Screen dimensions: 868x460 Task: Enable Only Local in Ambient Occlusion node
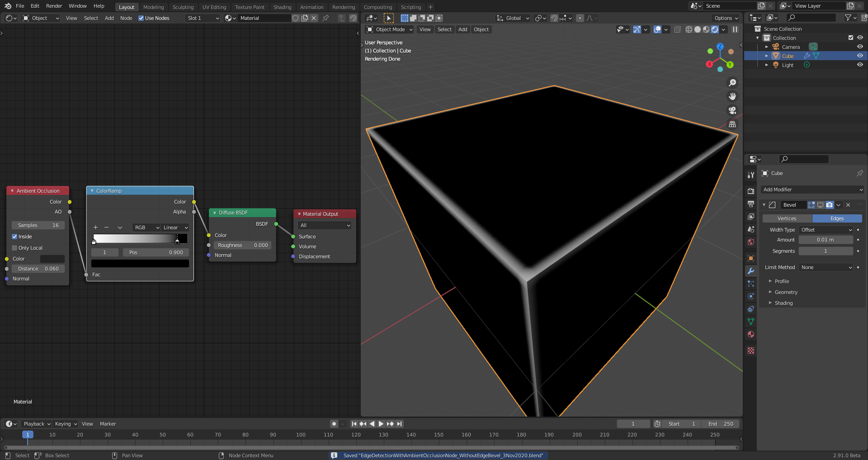[15, 248]
